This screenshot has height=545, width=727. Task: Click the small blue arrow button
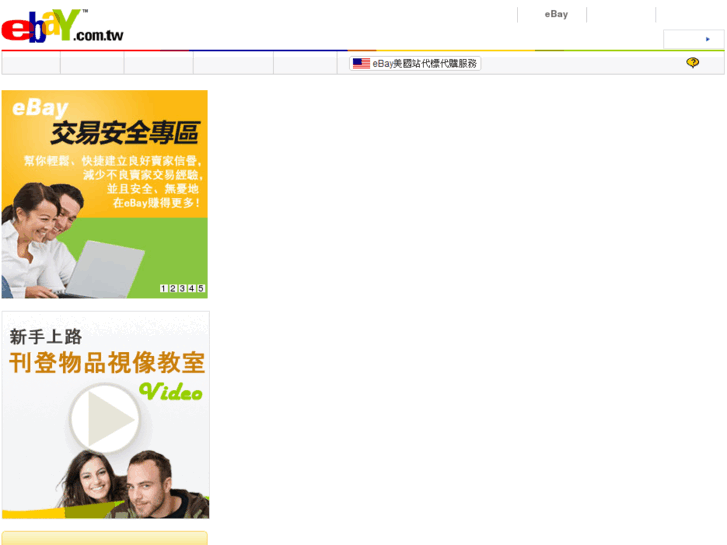[708, 39]
